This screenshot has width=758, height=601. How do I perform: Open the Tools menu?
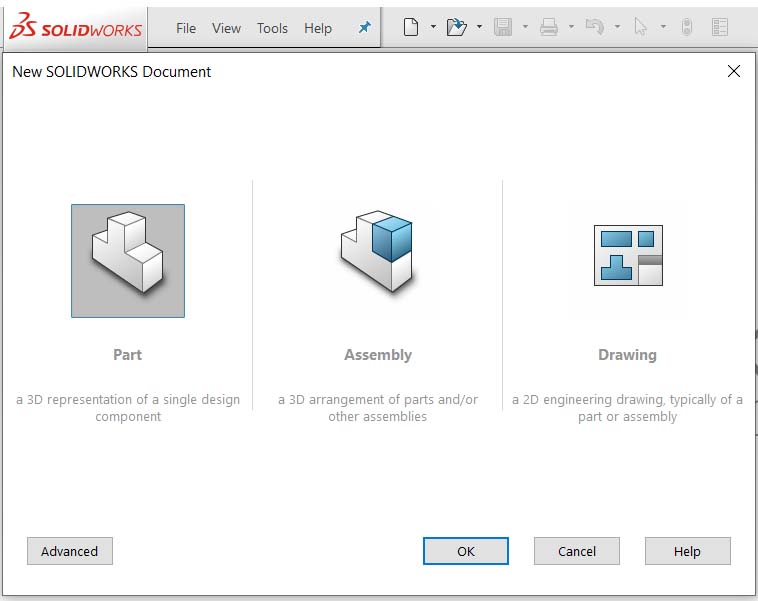click(x=272, y=28)
